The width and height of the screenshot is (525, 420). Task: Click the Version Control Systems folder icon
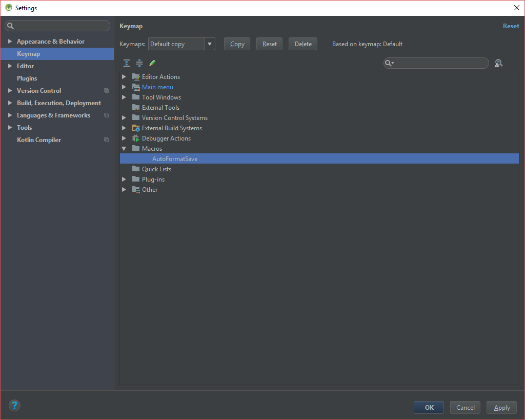136,117
